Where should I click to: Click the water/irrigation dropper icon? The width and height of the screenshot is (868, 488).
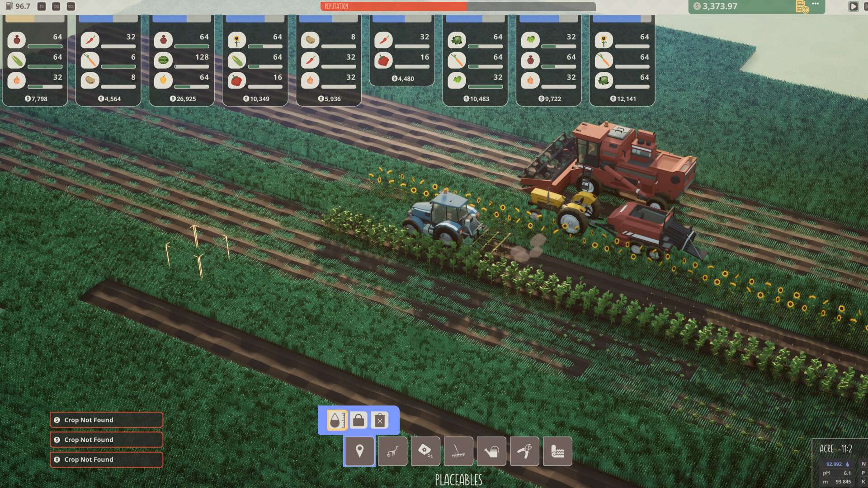point(336,421)
